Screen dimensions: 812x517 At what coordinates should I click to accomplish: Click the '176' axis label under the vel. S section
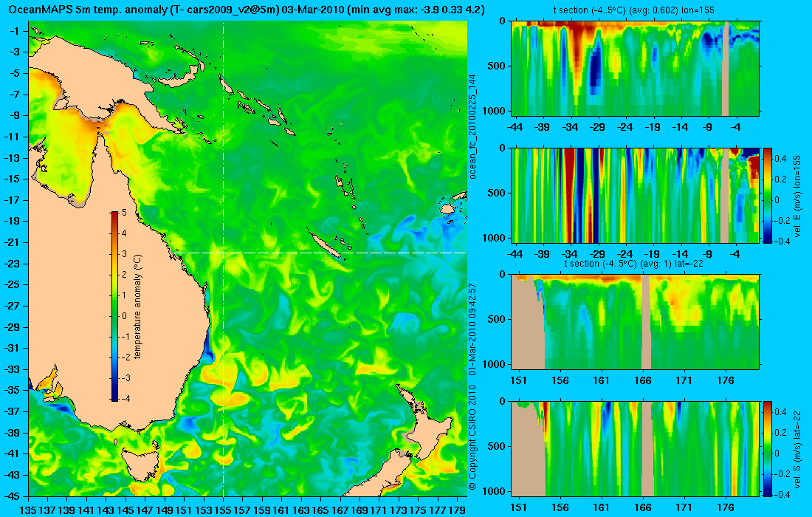click(726, 507)
